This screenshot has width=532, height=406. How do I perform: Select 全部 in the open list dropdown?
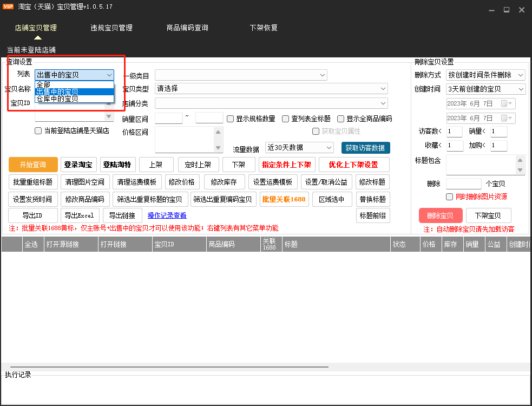(x=74, y=84)
